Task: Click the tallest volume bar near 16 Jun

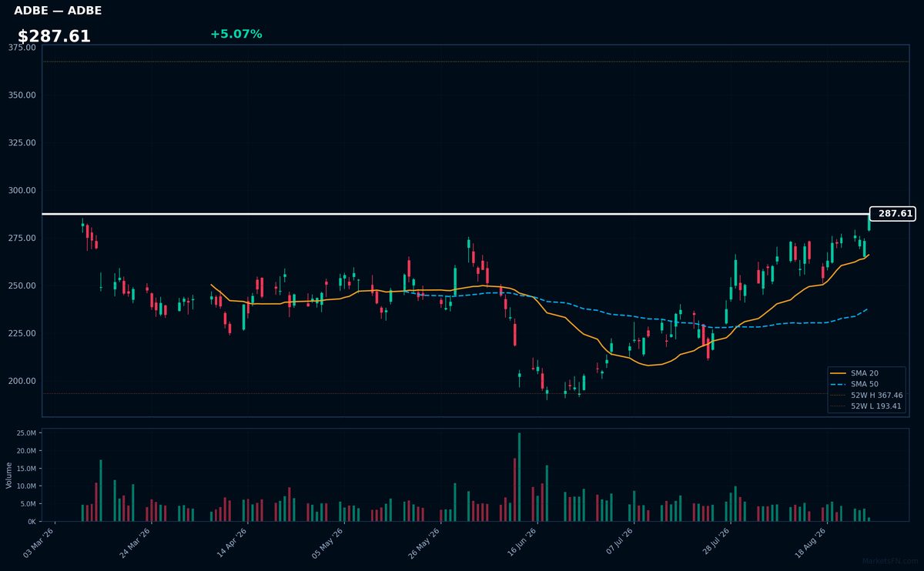Action: [x=519, y=477]
